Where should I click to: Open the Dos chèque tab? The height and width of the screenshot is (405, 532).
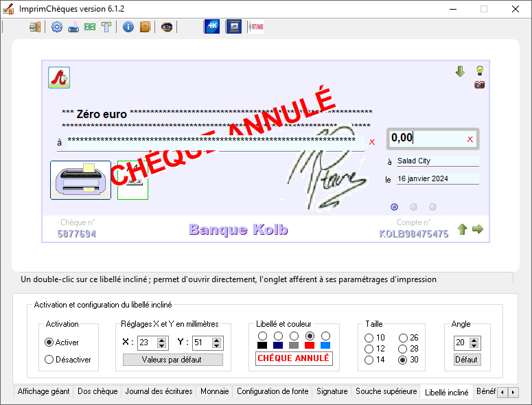click(97, 391)
